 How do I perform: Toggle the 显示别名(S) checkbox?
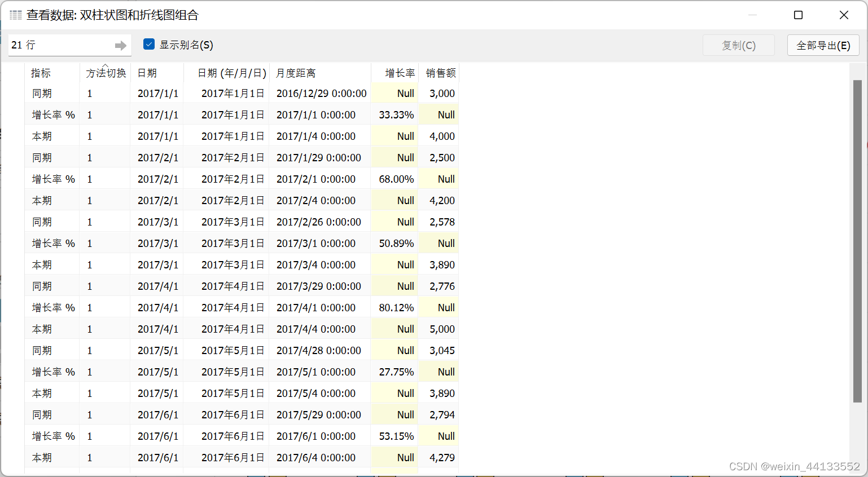(149, 45)
